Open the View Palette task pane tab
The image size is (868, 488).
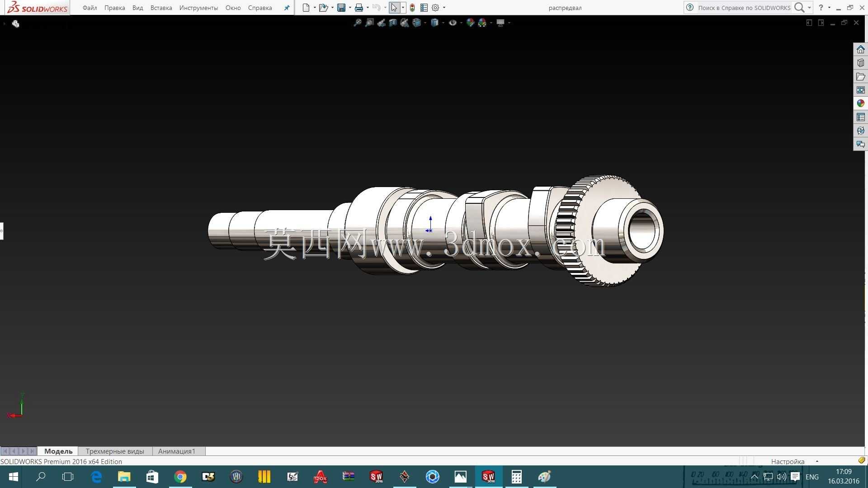(860, 90)
